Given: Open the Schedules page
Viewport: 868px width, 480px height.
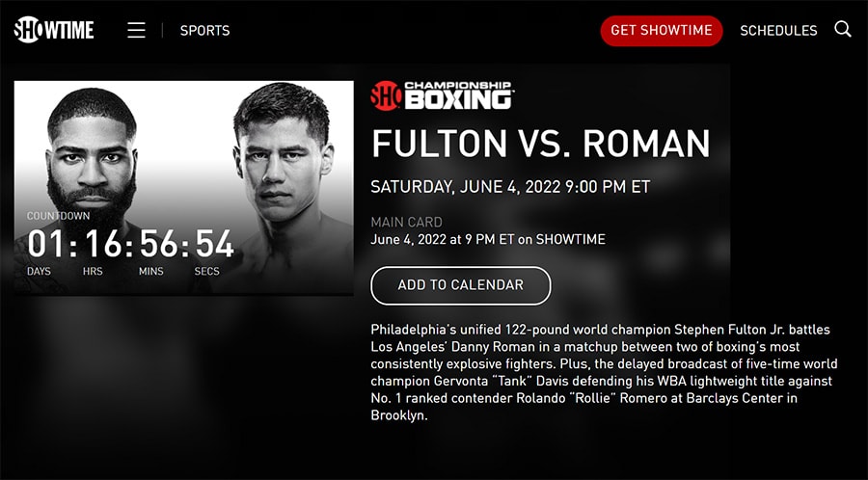Looking at the screenshot, I should click(x=778, y=31).
